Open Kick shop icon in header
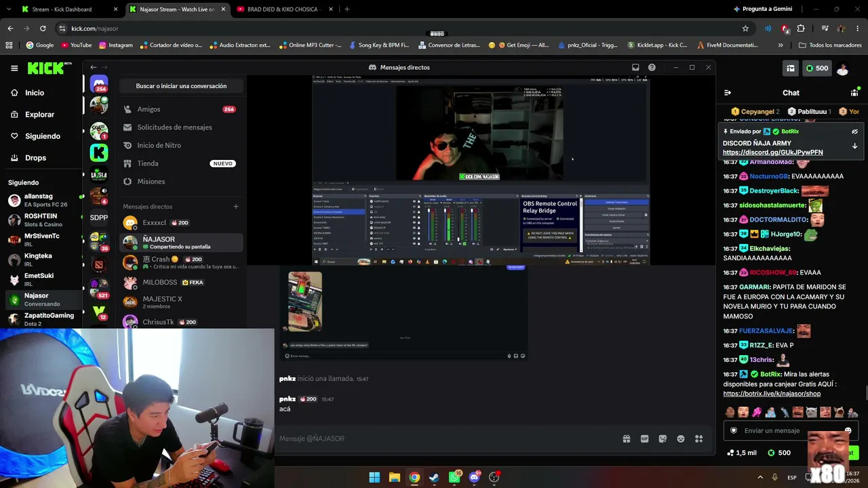Screen dimensions: 868x488 [791, 68]
